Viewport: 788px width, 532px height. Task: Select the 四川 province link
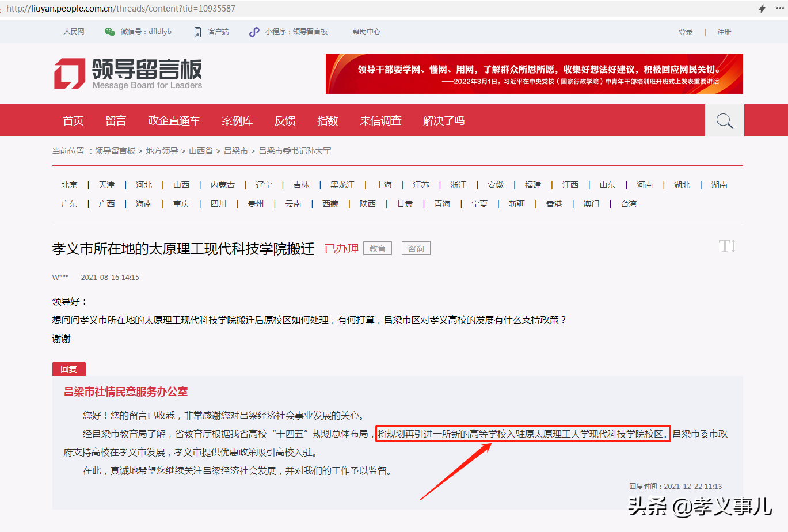pyautogui.click(x=219, y=204)
